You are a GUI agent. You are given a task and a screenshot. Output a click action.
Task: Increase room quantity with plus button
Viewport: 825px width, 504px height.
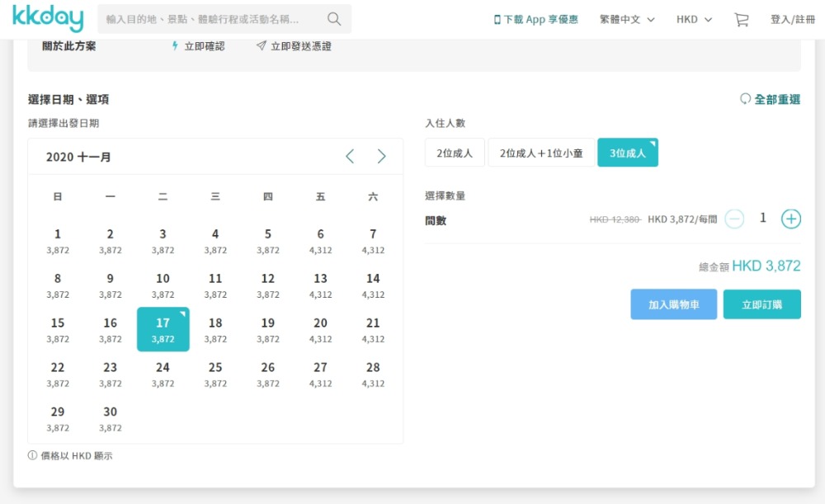tap(790, 219)
